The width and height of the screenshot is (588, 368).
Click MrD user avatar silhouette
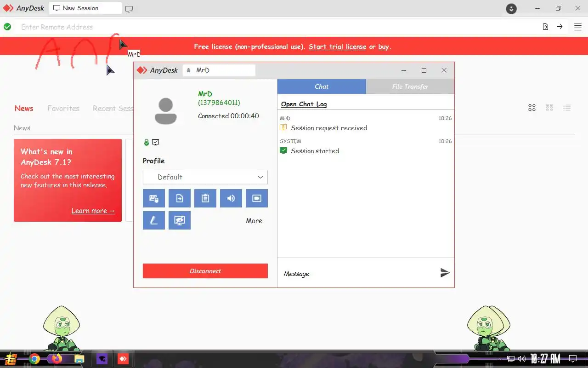[166, 111]
